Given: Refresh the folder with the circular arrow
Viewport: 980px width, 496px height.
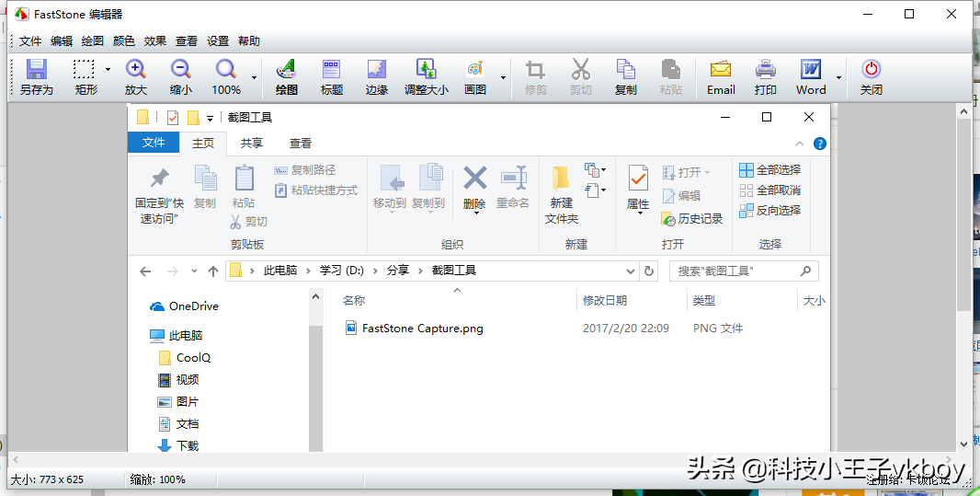Looking at the screenshot, I should [x=649, y=271].
